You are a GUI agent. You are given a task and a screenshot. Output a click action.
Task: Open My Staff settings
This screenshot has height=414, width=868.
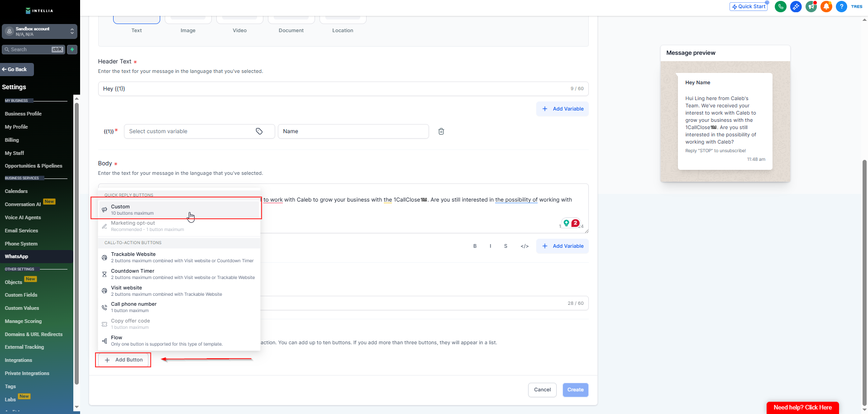pos(14,153)
